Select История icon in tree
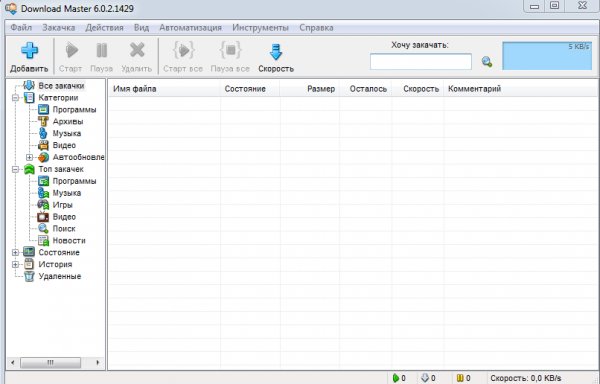 (x=29, y=264)
